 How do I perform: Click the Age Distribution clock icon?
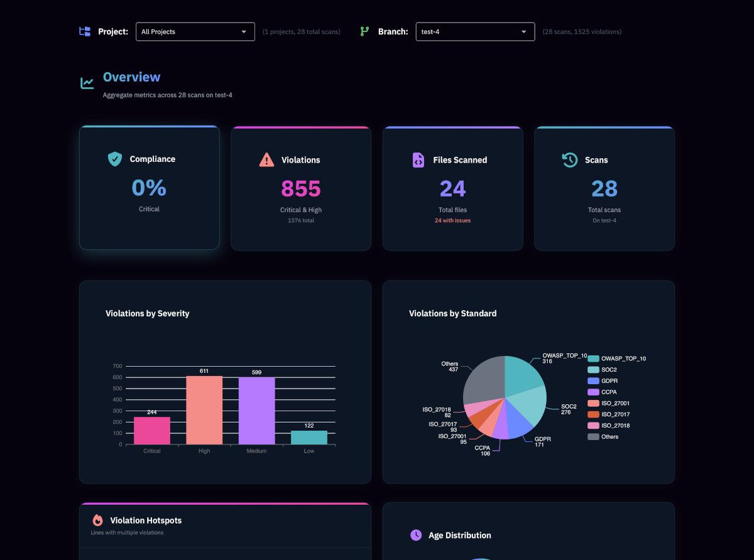416,535
